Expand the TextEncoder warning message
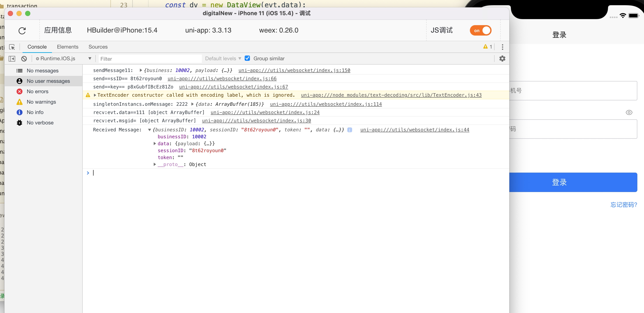 pos(95,95)
